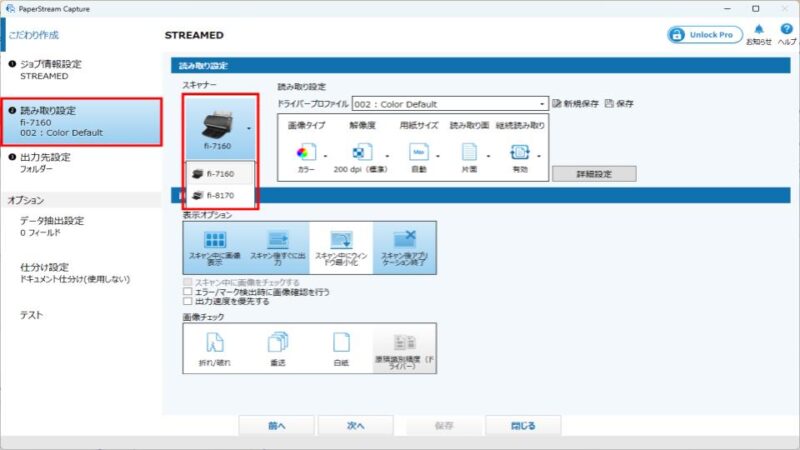Open the ヘルプ help icon
This screenshot has height=450, width=800.
click(786, 30)
